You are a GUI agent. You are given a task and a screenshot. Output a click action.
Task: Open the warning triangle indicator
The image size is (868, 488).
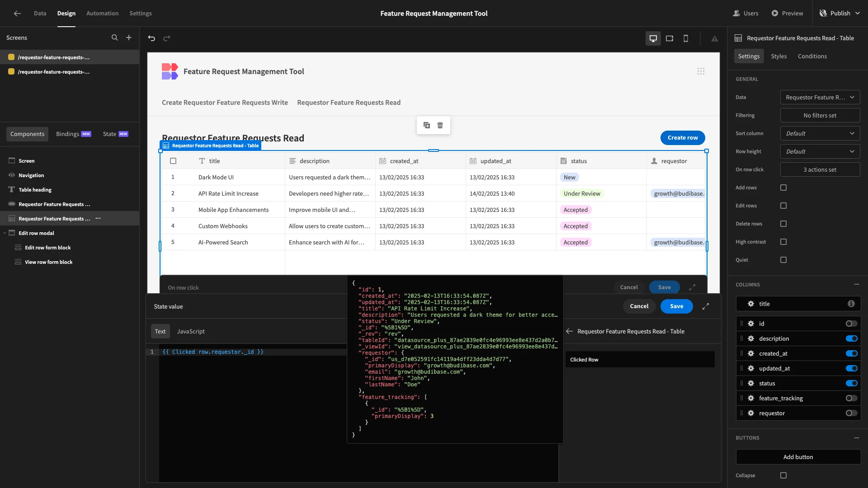click(715, 38)
